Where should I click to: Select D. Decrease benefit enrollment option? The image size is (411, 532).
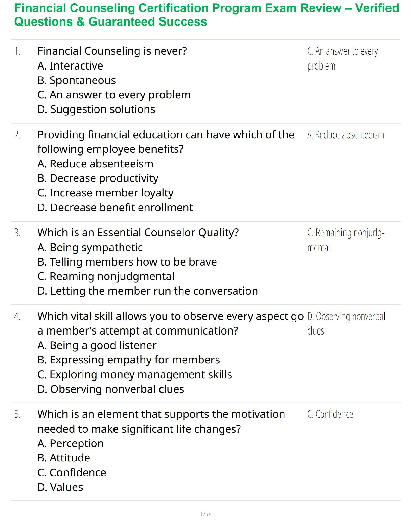coord(115,208)
